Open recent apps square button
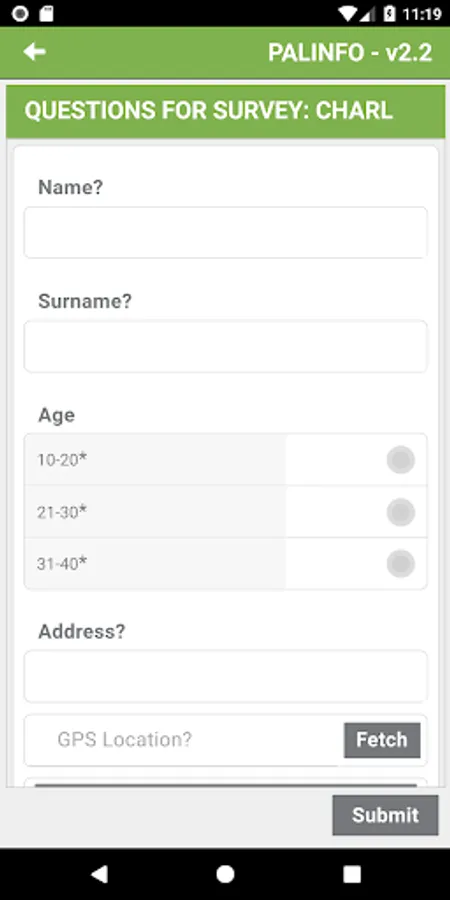The width and height of the screenshot is (450, 900). coord(351,874)
